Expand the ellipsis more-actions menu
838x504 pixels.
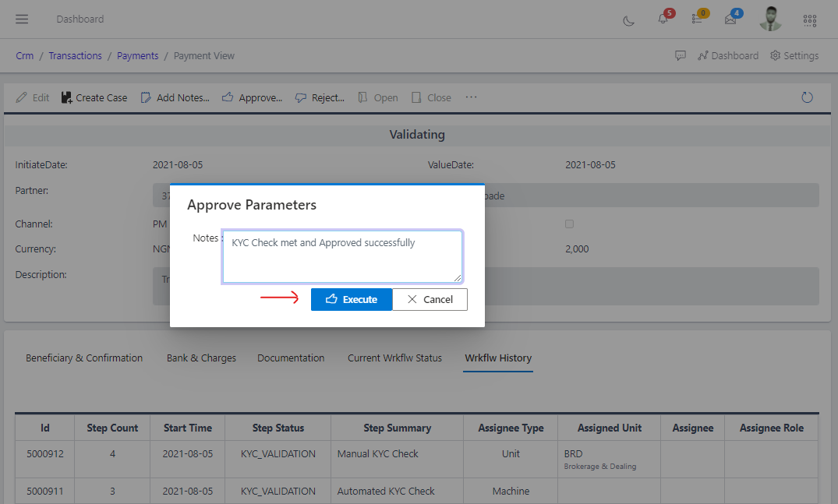(471, 97)
